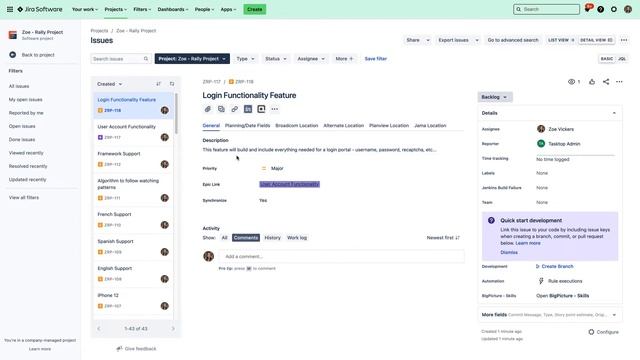The width and height of the screenshot is (640, 360).
Task: Select BASIC search mode
Action: tap(607, 59)
